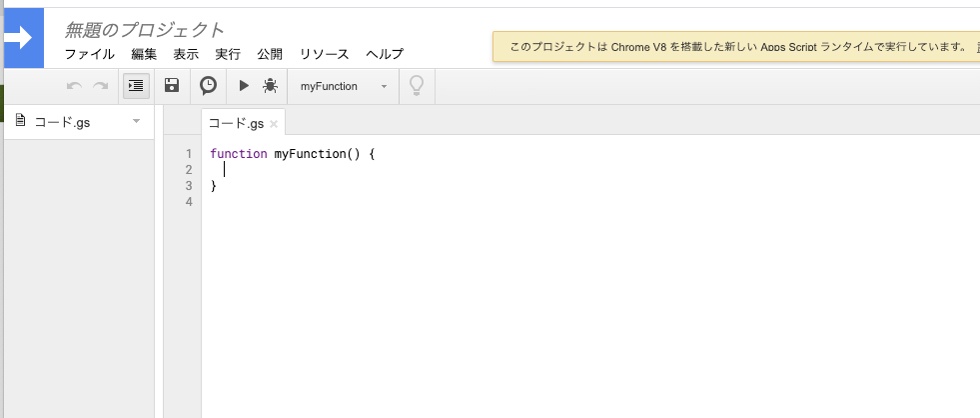Toggle the indent formatting button

pyautogui.click(x=136, y=86)
